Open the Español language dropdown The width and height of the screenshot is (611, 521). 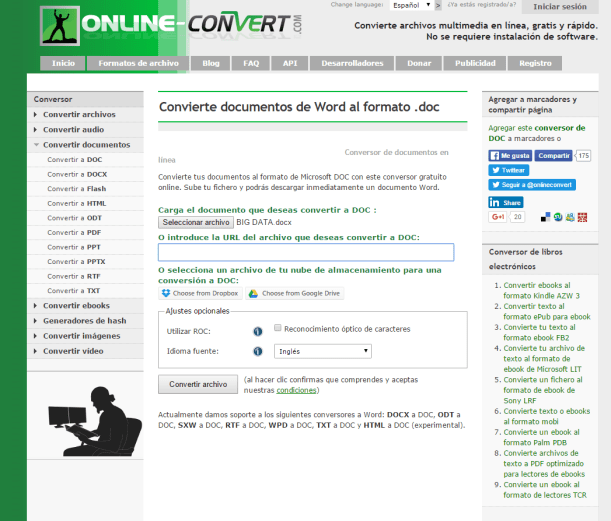click(411, 5)
